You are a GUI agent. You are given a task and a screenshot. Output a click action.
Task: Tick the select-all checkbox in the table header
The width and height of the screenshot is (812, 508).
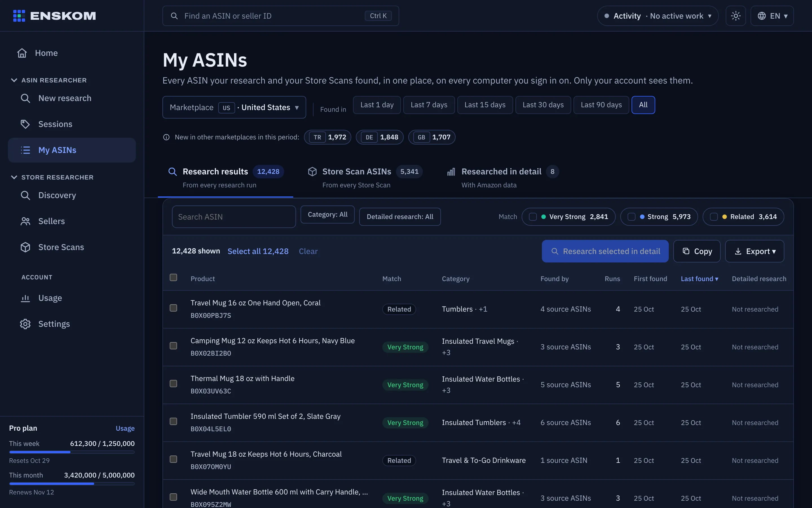173,277
